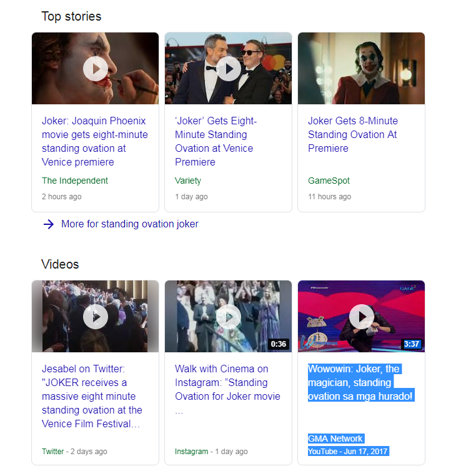The image size is (476, 471).
Task: Click The Independent source label
Action: click(x=75, y=181)
